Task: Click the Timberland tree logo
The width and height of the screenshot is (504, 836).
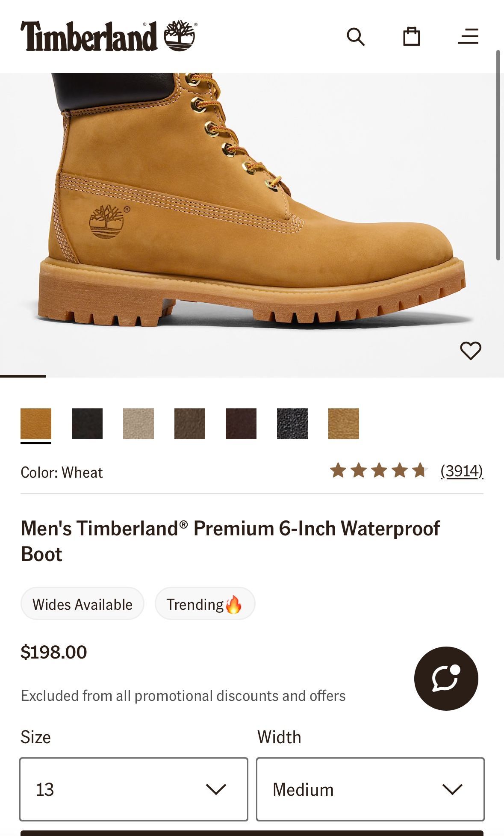Action: coord(180,36)
